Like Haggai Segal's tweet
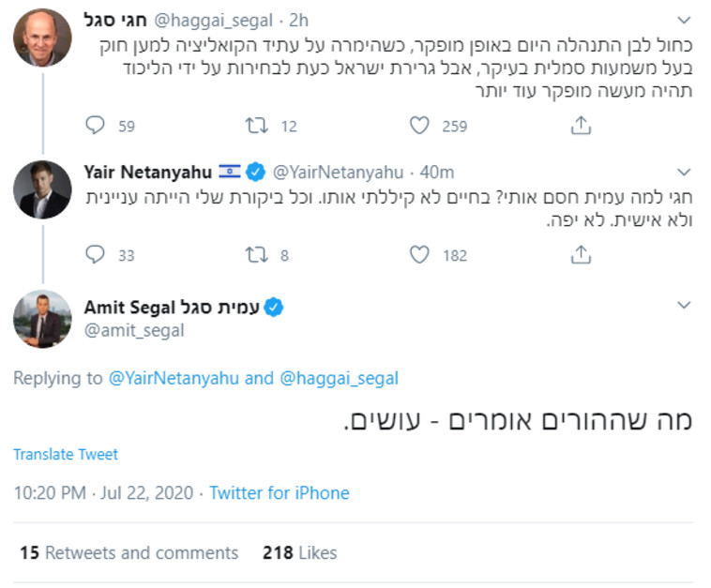 (420, 125)
